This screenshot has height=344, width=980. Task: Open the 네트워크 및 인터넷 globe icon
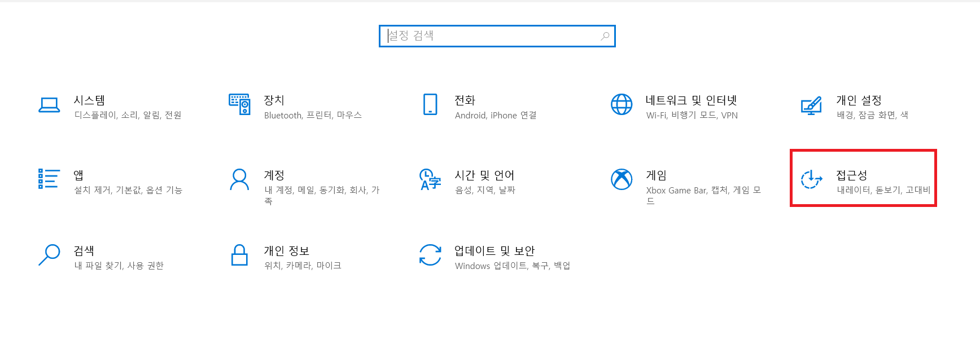[622, 104]
